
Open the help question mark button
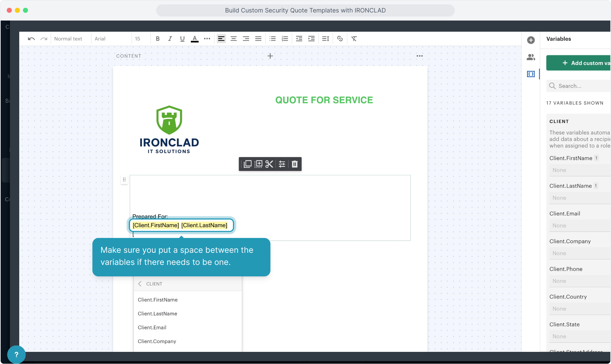coord(16,355)
